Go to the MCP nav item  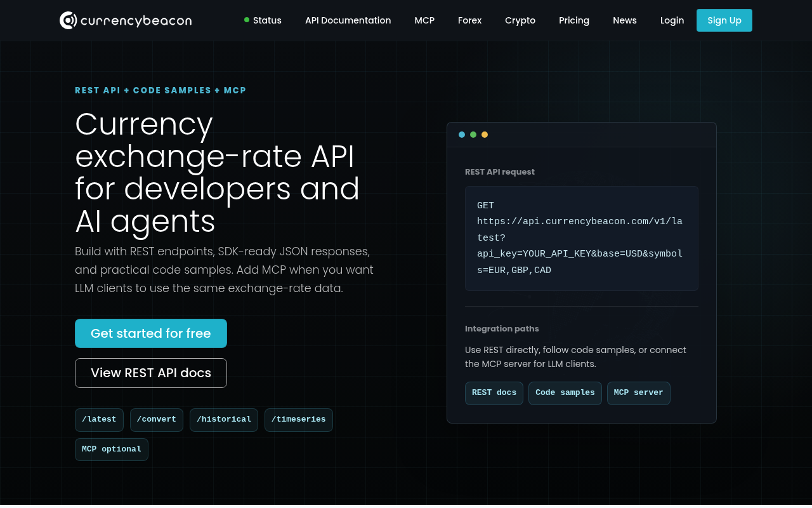(424, 20)
